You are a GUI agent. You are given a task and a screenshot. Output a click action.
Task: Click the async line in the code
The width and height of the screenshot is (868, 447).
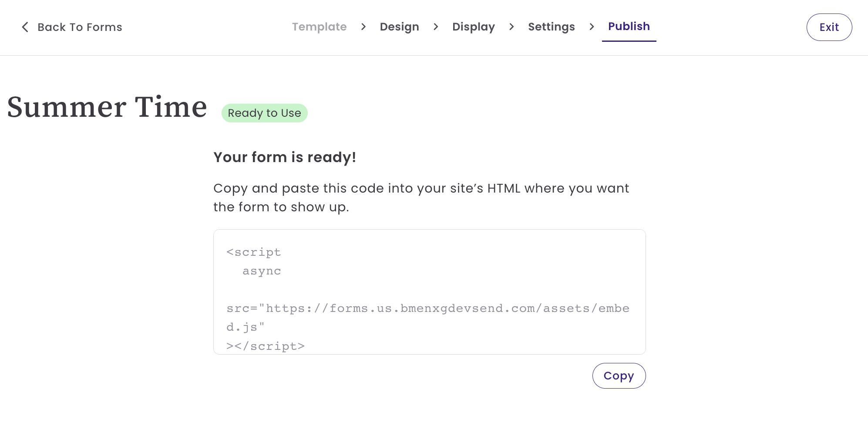[x=262, y=271]
